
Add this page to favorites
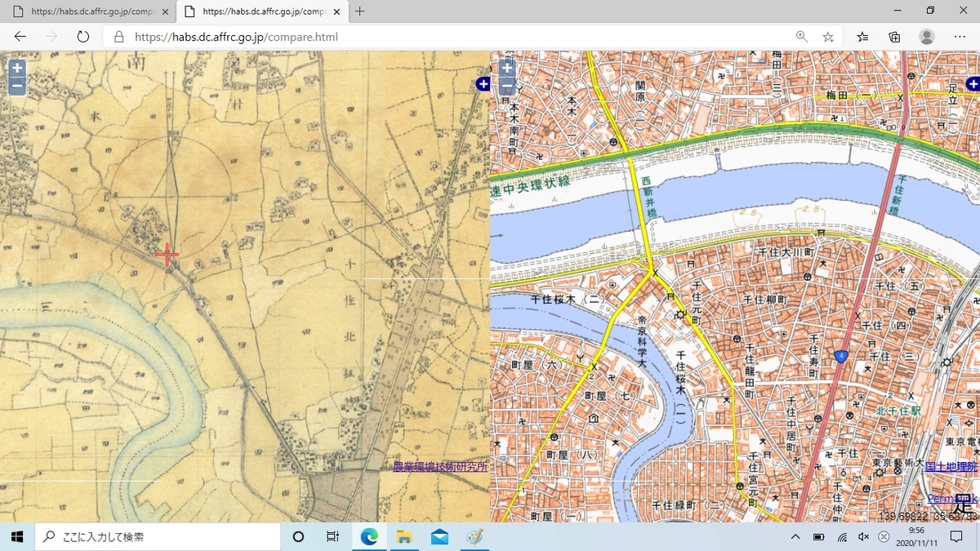point(828,37)
